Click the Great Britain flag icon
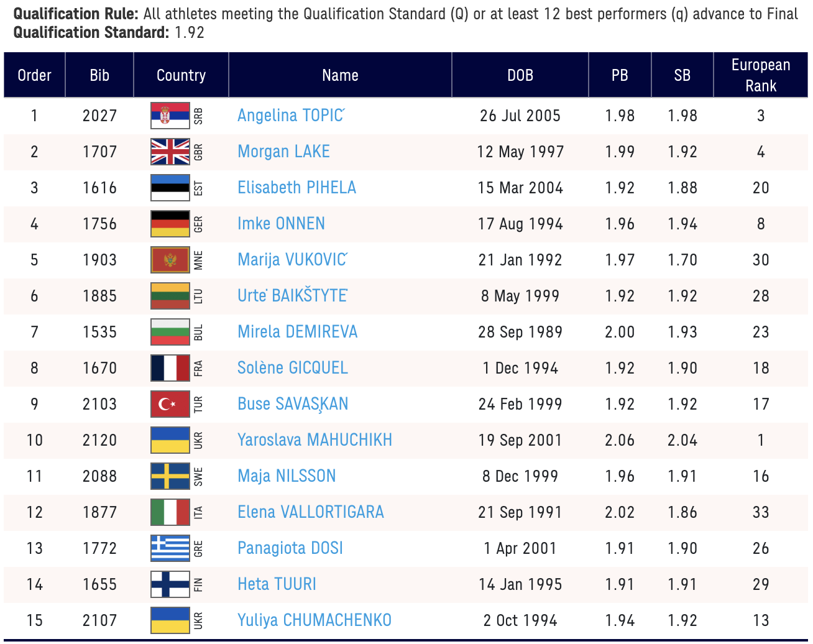This screenshot has height=644, width=813. [x=170, y=152]
